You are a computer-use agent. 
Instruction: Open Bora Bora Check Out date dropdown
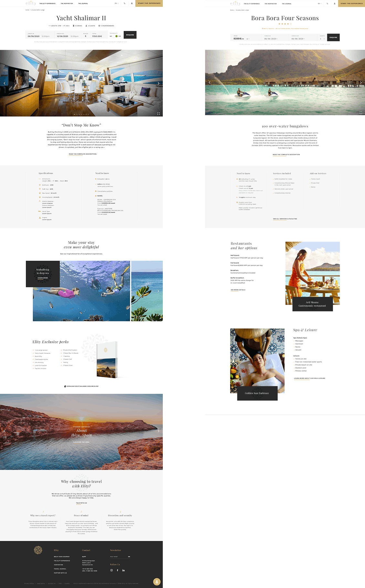coord(298,39)
